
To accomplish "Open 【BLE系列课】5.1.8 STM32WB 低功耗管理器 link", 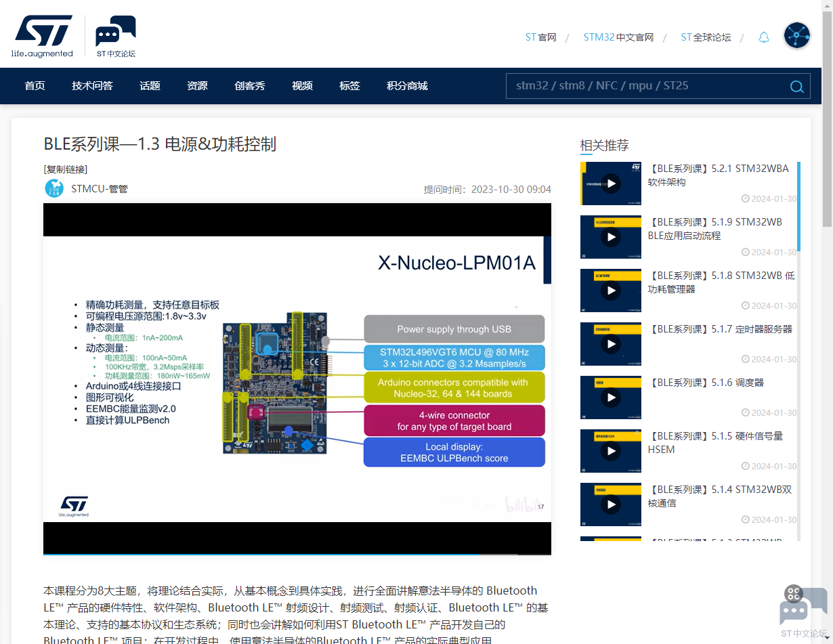I will (x=721, y=282).
